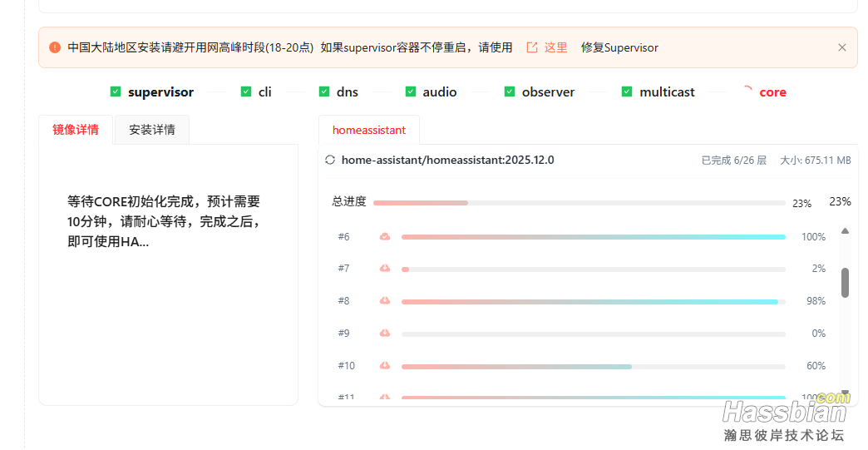Click the green dns step checkbox

pos(324,91)
